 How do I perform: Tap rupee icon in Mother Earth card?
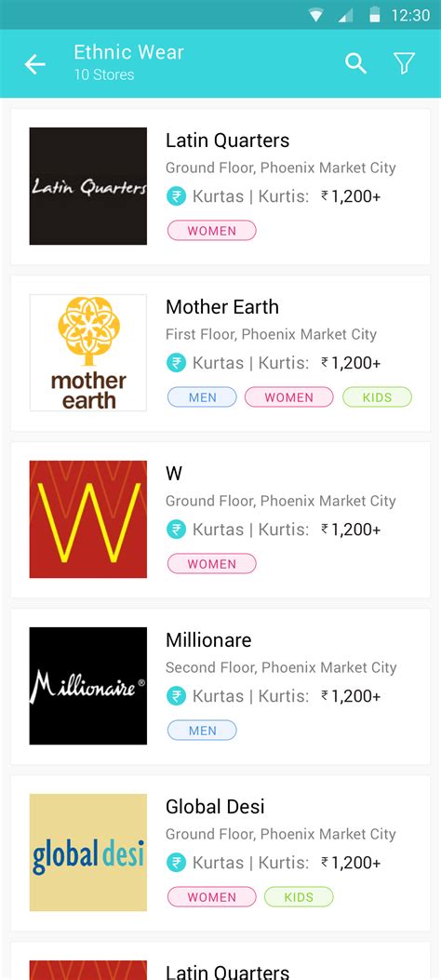[x=176, y=363]
